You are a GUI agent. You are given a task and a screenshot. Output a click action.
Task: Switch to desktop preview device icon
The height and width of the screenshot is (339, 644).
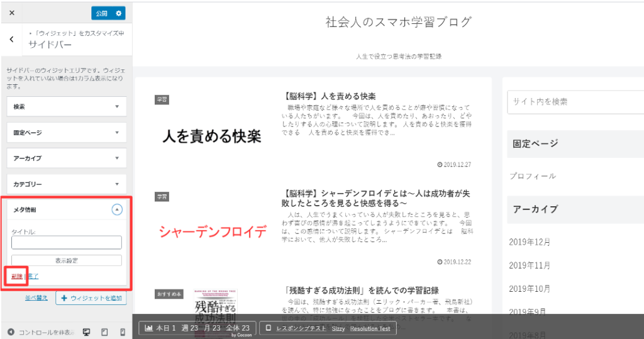click(87, 331)
